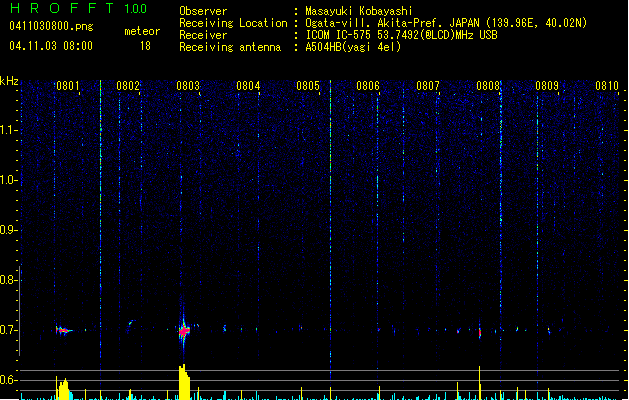629x400 pixels.
Task: Click the Ogata-vill. Akita-Pref. JAPAN location text
Action: (x=446, y=23)
